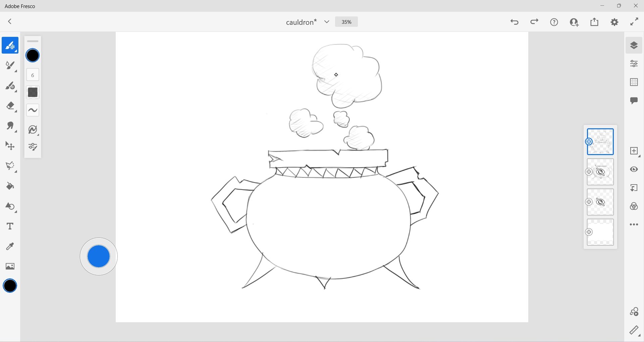Click the 35% zoom level button
This screenshot has height=342, width=644.
click(x=346, y=22)
